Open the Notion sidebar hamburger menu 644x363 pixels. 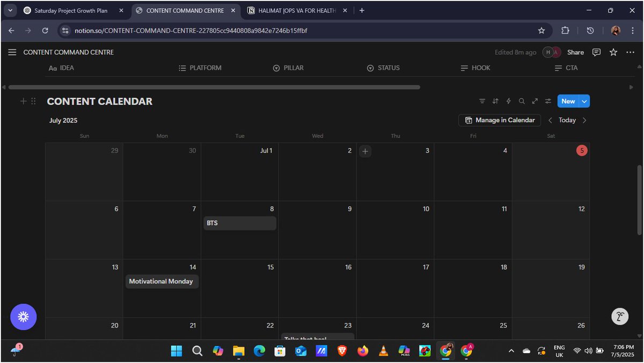12,52
